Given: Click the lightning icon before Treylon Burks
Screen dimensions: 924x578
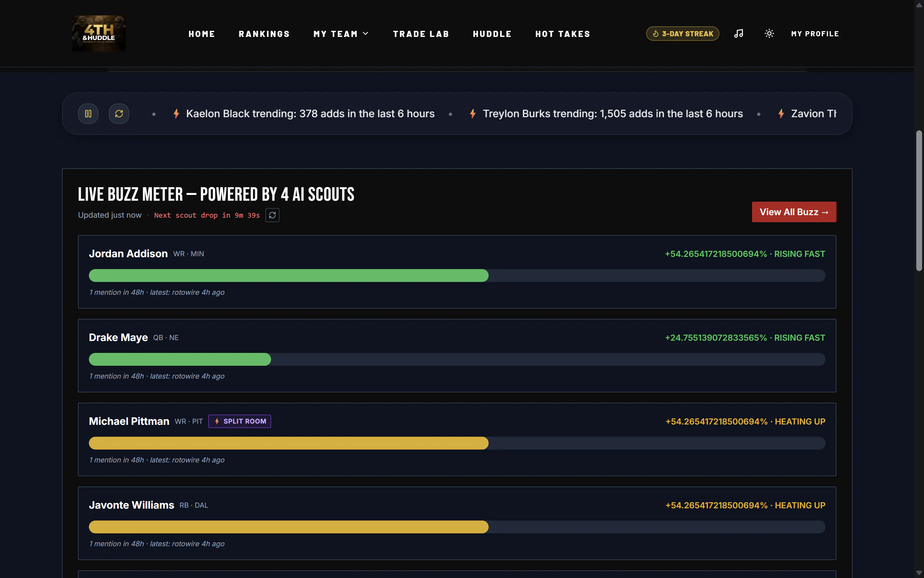Looking at the screenshot, I should point(473,114).
